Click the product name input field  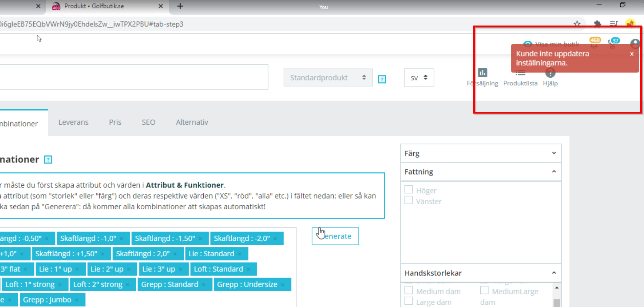click(134, 77)
